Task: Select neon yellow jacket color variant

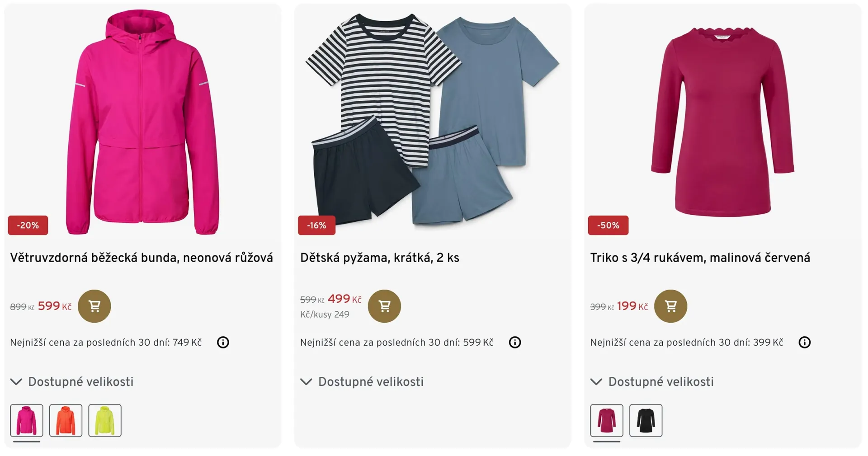Action: coord(105,420)
